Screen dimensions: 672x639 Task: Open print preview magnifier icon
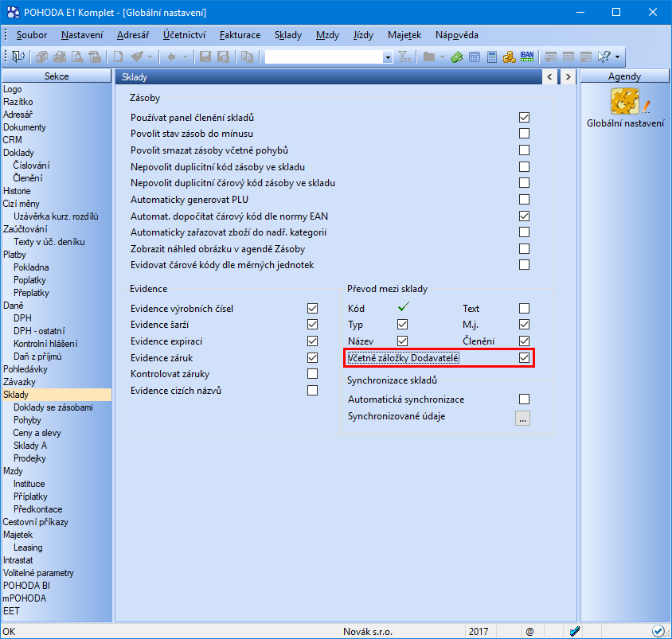[x=77, y=56]
